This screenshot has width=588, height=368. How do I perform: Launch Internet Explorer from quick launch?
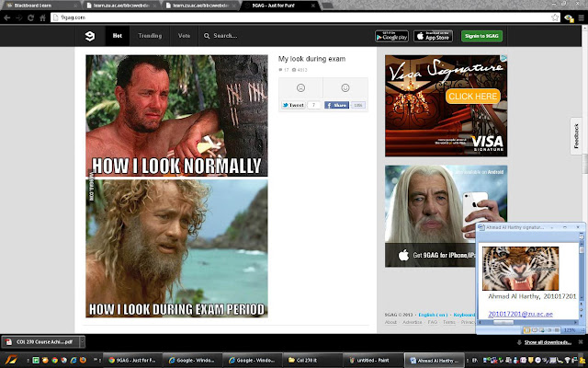pyautogui.click(x=73, y=360)
